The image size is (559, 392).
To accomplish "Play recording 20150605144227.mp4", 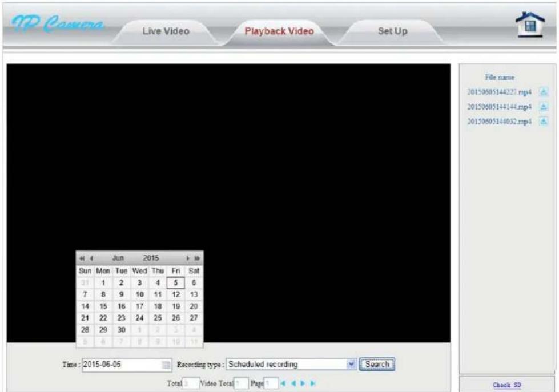I will tap(499, 92).
